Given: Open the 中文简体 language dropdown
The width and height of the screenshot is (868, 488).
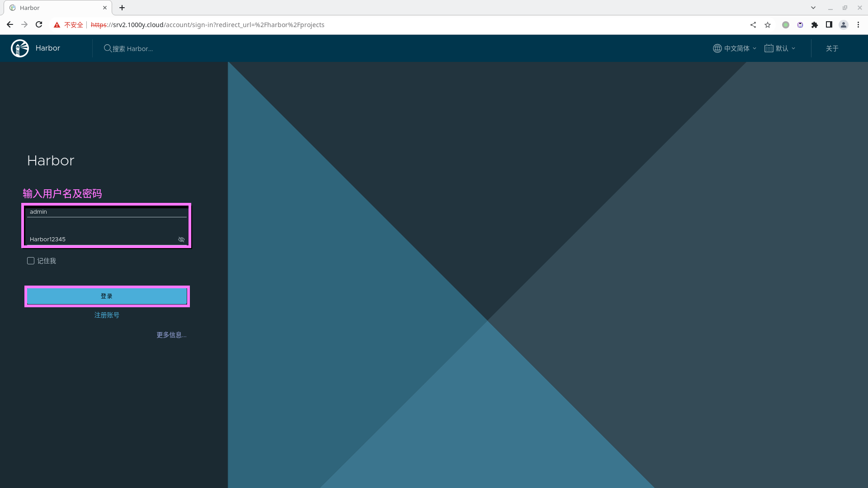Looking at the screenshot, I should click(735, 48).
